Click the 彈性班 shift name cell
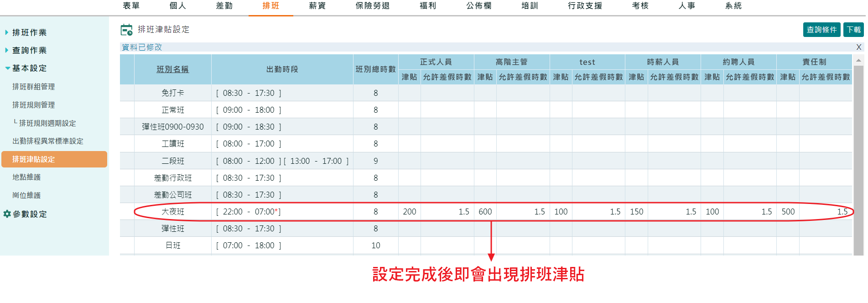The image size is (868, 303). [x=173, y=229]
